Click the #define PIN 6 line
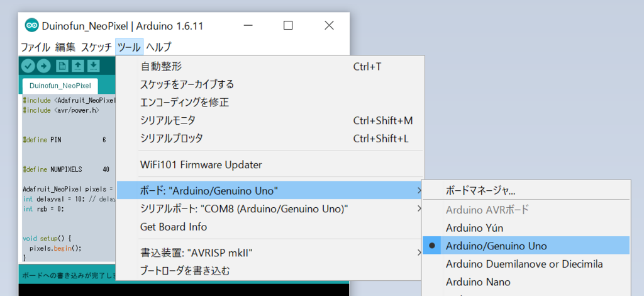The image size is (644, 296). (65, 140)
